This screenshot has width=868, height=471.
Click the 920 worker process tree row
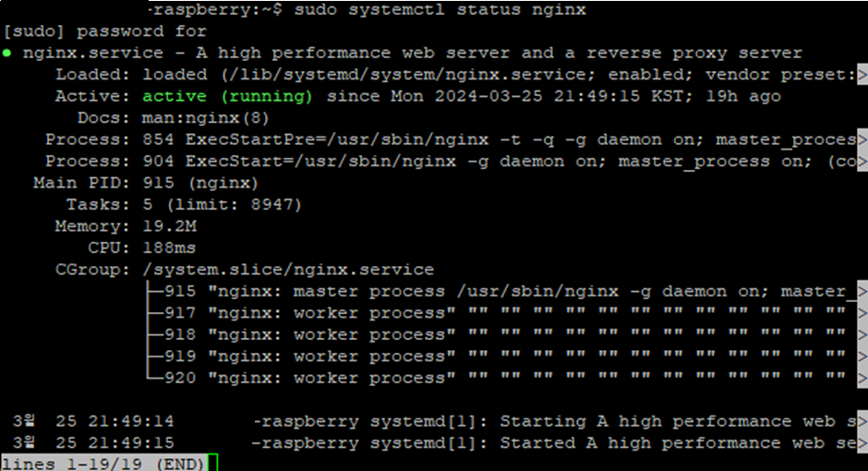[496, 378]
